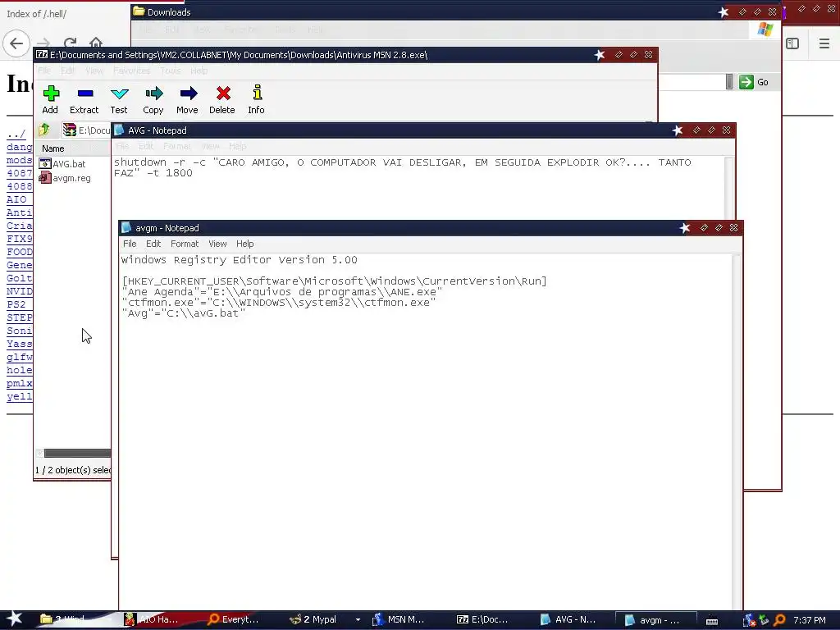Click the notepad icon in avgm title bar
840x630 pixels.
[126, 228]
